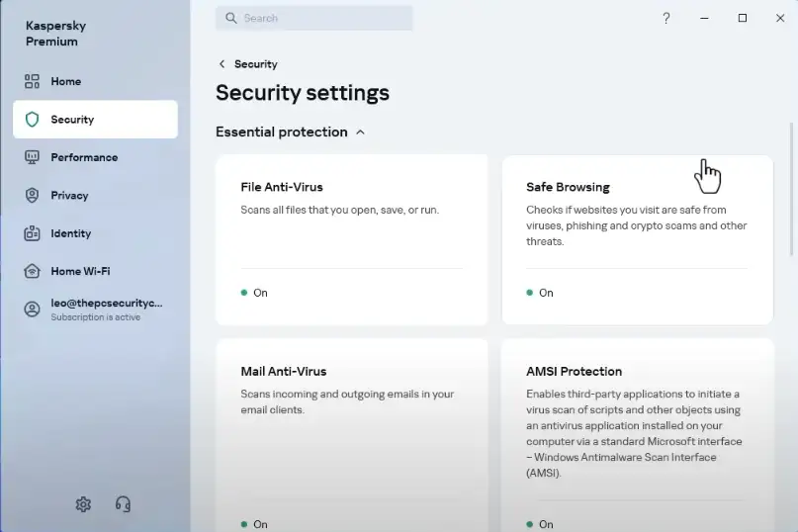Click the help question mark icon
Viewport: 798px width, 532px height.
pos(666,18)
